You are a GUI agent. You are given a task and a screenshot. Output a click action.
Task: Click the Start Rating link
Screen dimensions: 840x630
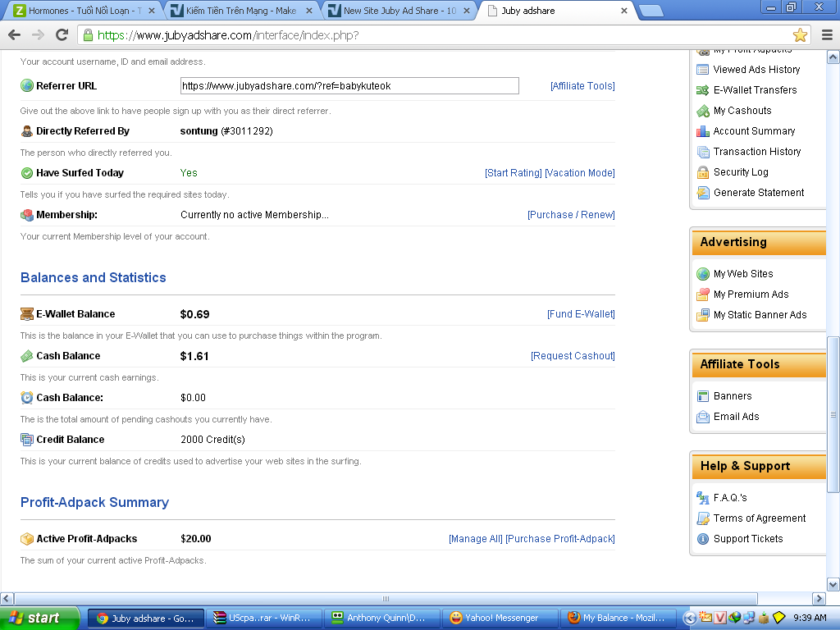click(514, 173)
